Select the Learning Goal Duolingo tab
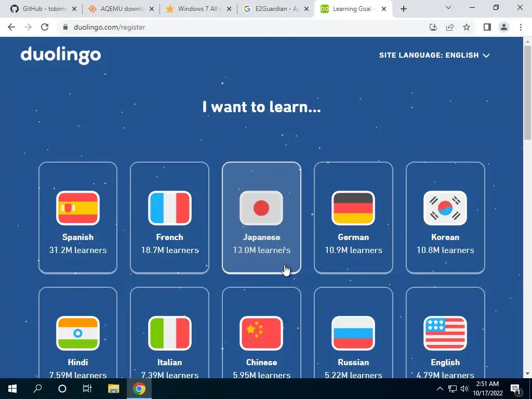The height and width of the screenshot is (399, 532). pyautogui.click(x=353, y=9)
